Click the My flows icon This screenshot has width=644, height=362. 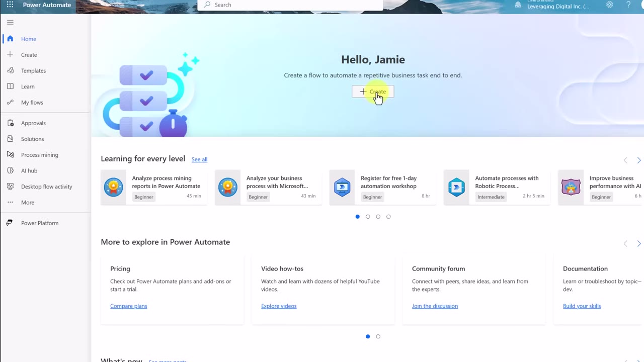click(x=10, y=102)
